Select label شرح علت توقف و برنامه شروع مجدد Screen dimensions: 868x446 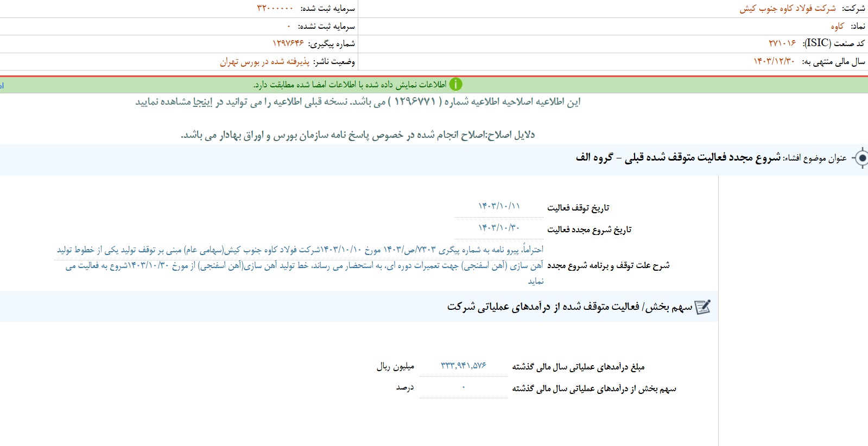pyautogui.click(x=608, y=265)
